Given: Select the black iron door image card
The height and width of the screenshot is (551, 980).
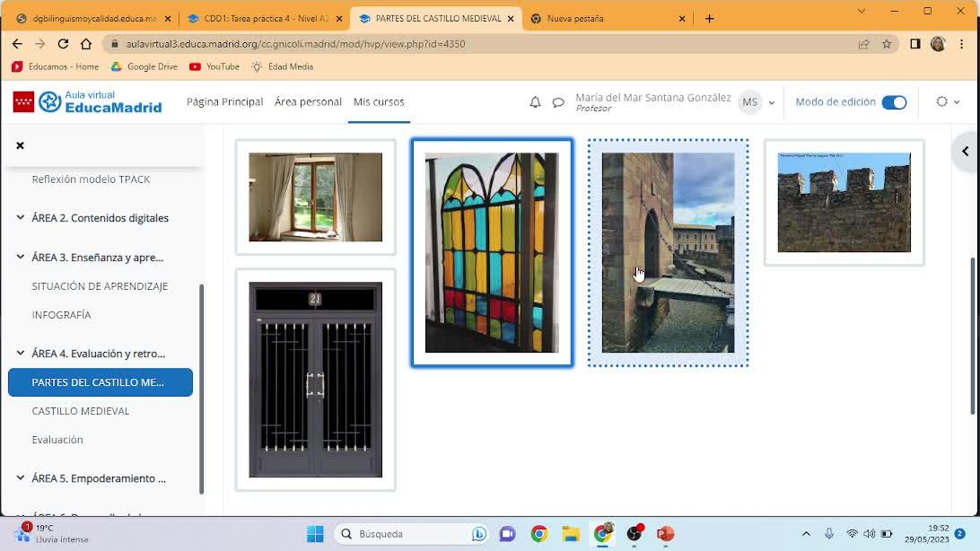Looking at the screenshot, I should pyautogui.click(x=316, y=380).
